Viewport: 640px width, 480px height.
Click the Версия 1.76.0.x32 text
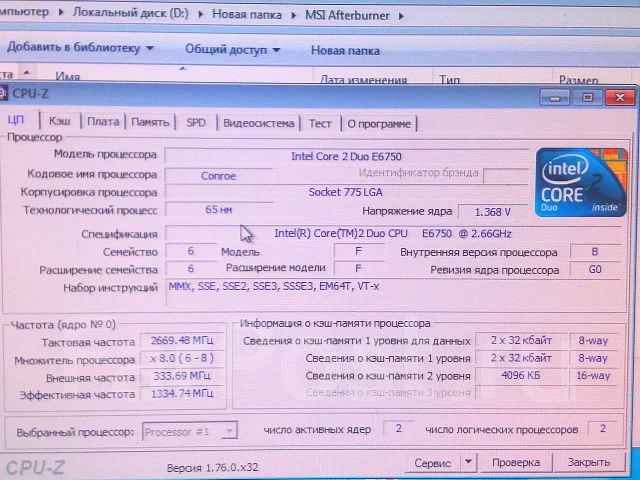click(x=213, y=467)
